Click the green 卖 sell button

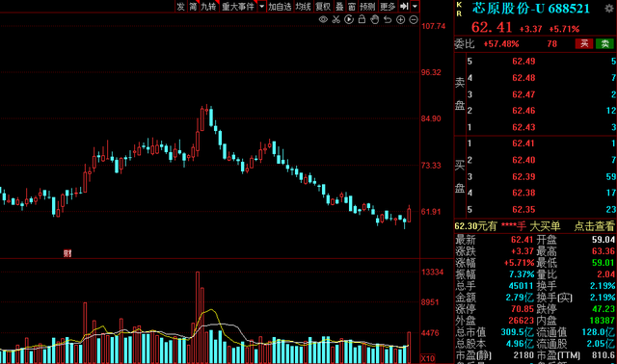604,43
